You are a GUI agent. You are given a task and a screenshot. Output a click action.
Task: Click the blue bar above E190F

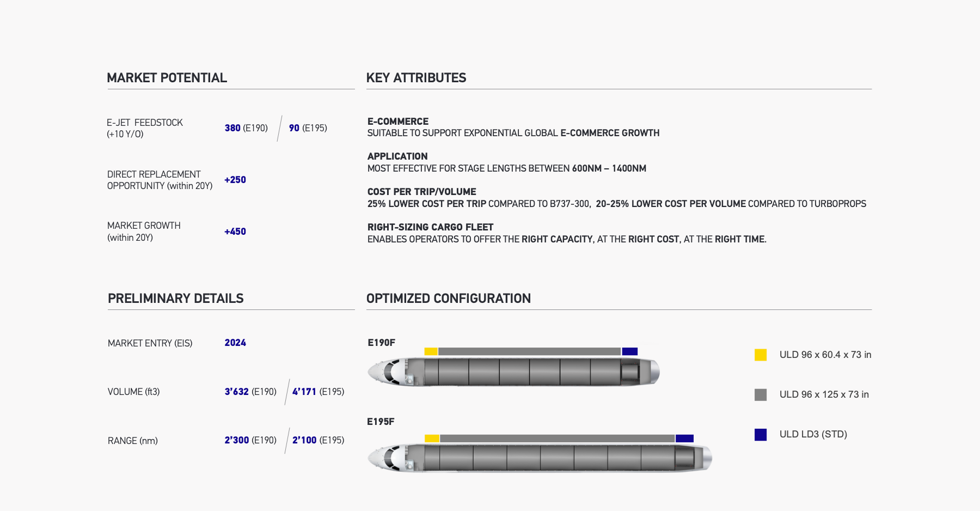pyautogui.click(x=629, y=351)
